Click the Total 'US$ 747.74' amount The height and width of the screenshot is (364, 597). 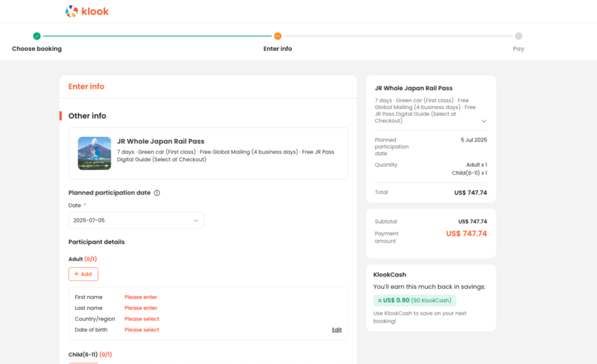pos(470,193)
